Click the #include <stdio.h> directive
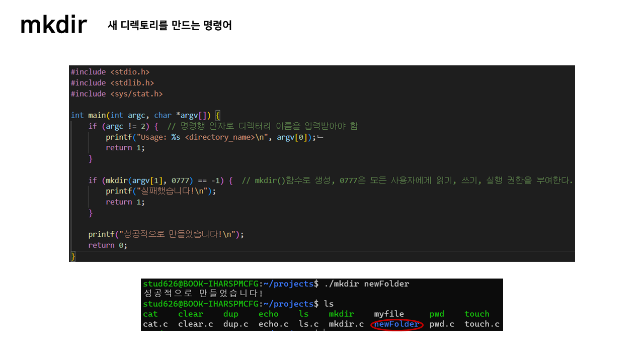 [x=110, y=71]
